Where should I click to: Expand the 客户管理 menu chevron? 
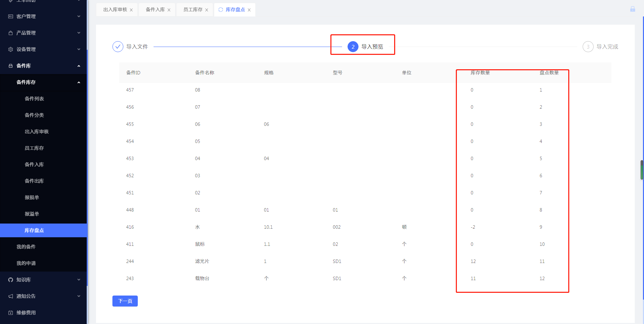coord(78,16)
